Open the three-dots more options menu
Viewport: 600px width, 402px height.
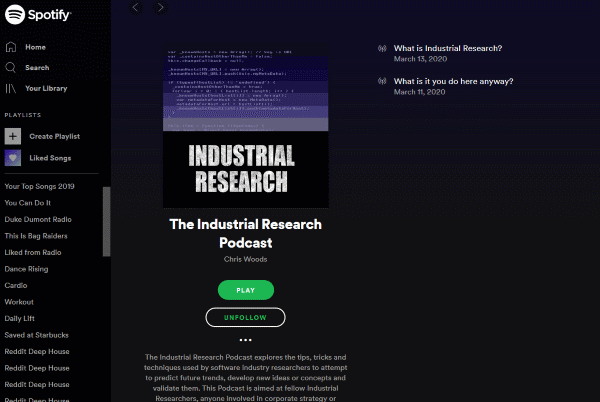pos(245,340)
